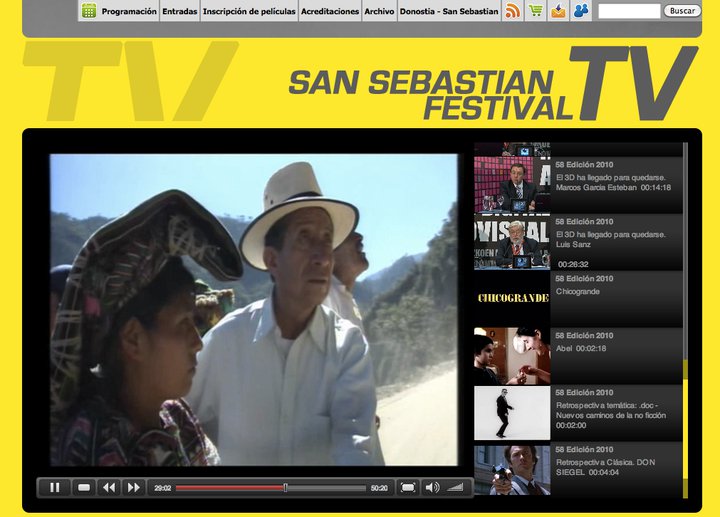This screenshot has width=720, height=517.
Task: Go to Inscripción de películas
Action: tap(249, 11)
